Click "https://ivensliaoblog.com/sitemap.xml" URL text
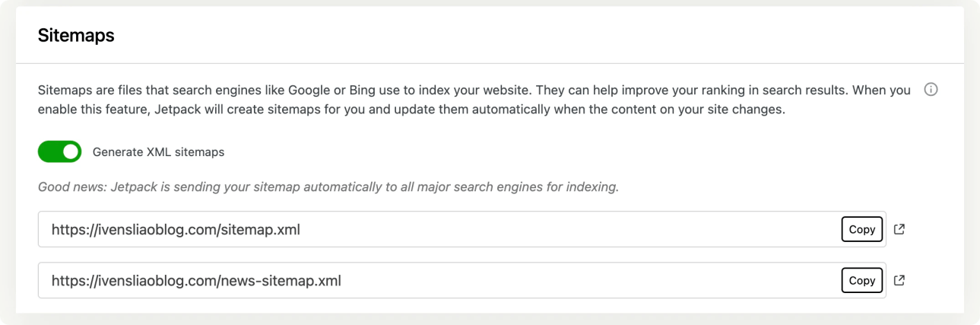This screenshot has height=325, width=980. 176,229
